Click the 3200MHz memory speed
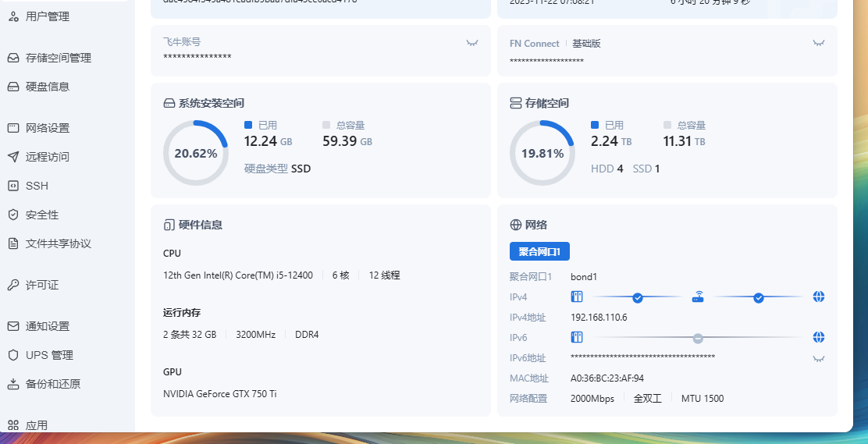 (256, 335)
